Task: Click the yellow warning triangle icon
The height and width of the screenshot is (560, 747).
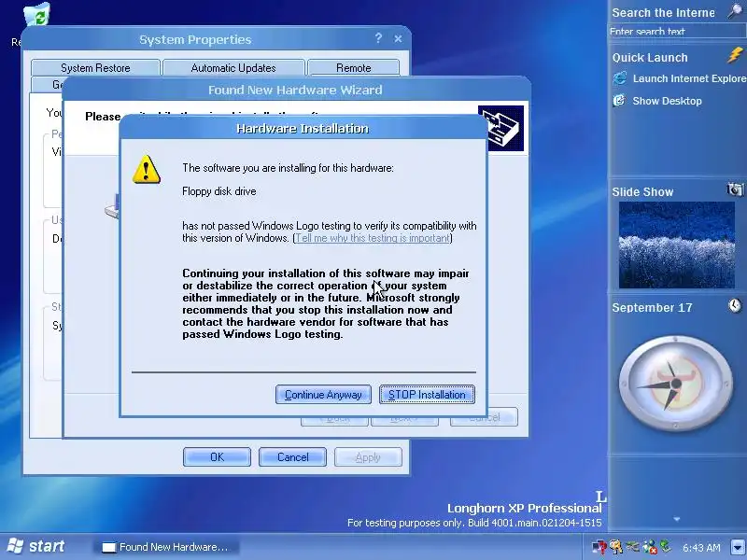Action: click(147, 169)
